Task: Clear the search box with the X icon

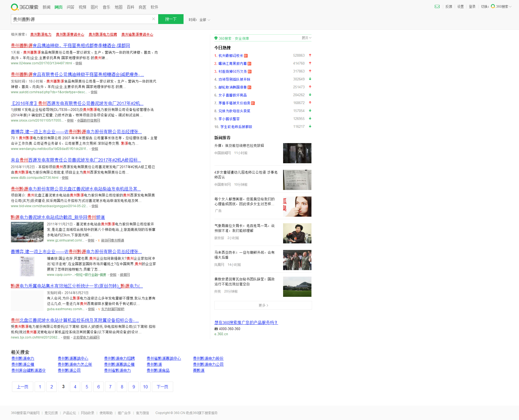Action: coord(154,19)
